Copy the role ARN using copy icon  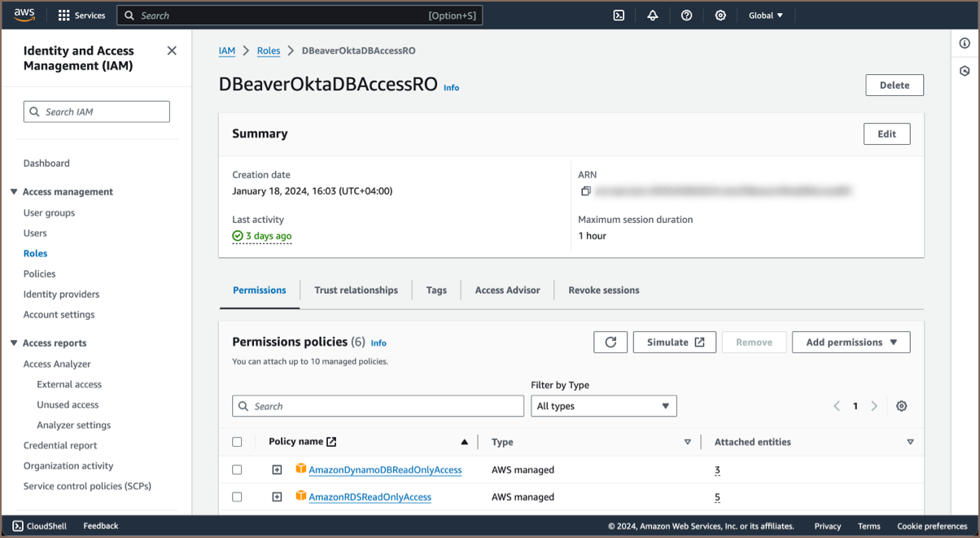(585, 191)
